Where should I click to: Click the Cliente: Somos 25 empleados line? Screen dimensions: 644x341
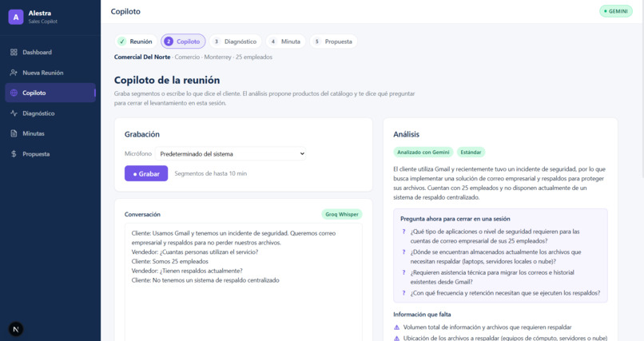pos(169,261)
